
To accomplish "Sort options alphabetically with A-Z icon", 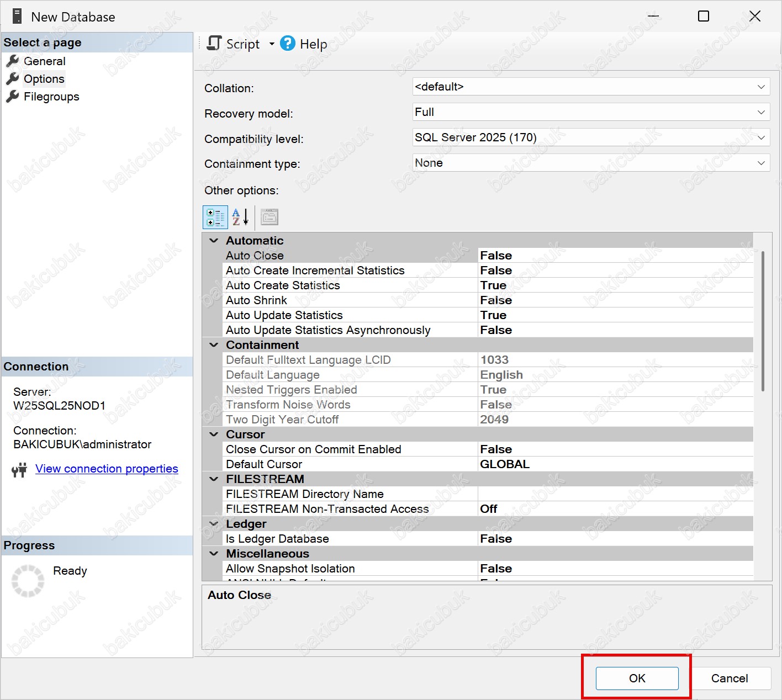I will (x=240, y=218).
